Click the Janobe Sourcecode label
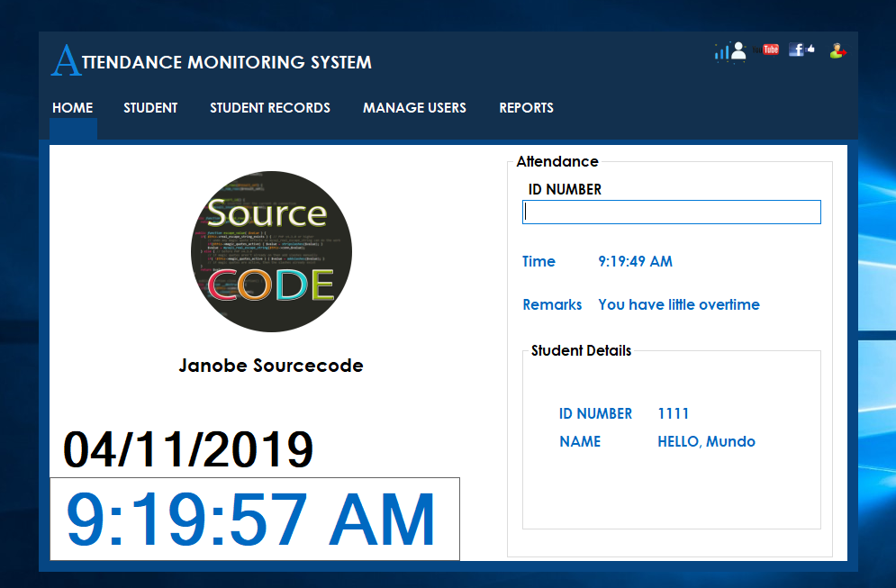This screenshot has height=588, width=896. click(x=271, y=366)
